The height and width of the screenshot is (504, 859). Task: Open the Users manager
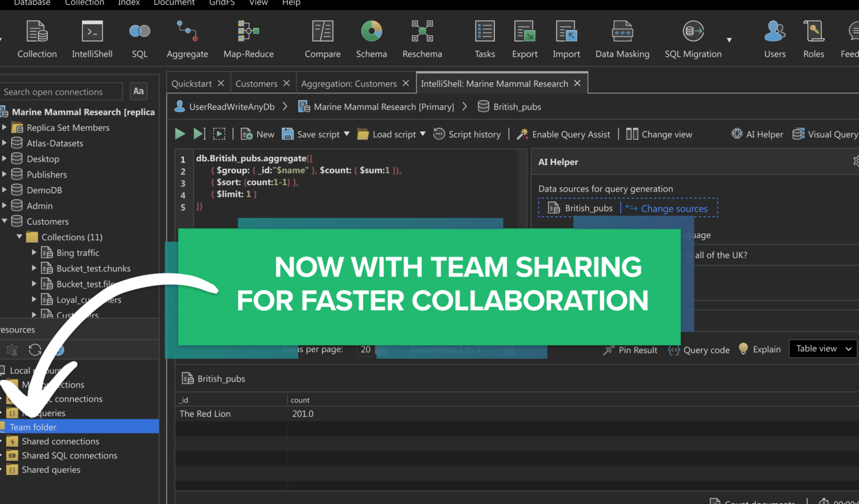pyautogui.click(x=775, y=39)
